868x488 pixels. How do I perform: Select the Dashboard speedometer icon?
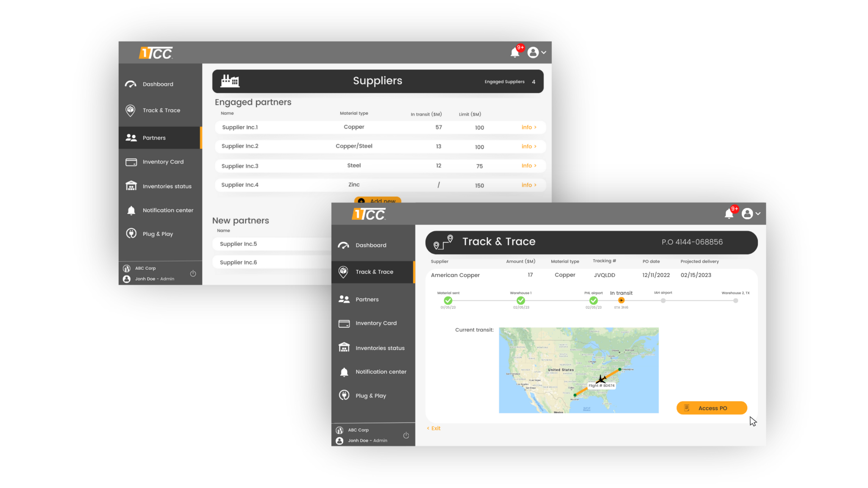tap(344, 245)
